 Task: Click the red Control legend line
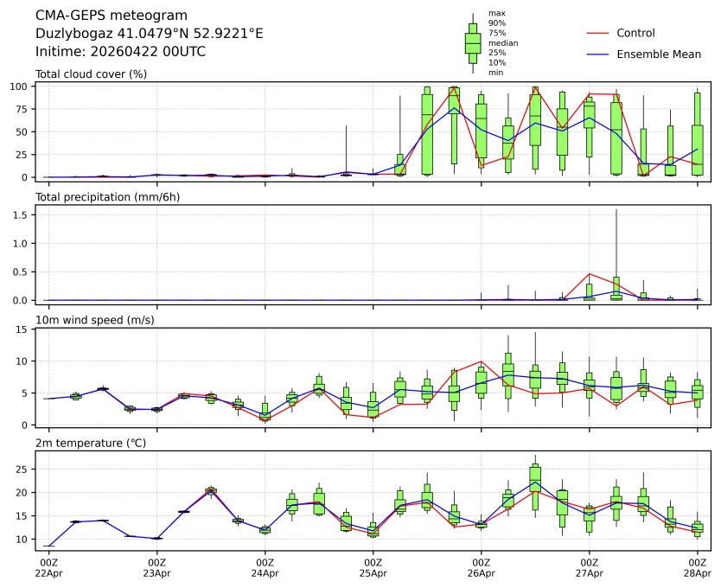click(x=598, y=33)
